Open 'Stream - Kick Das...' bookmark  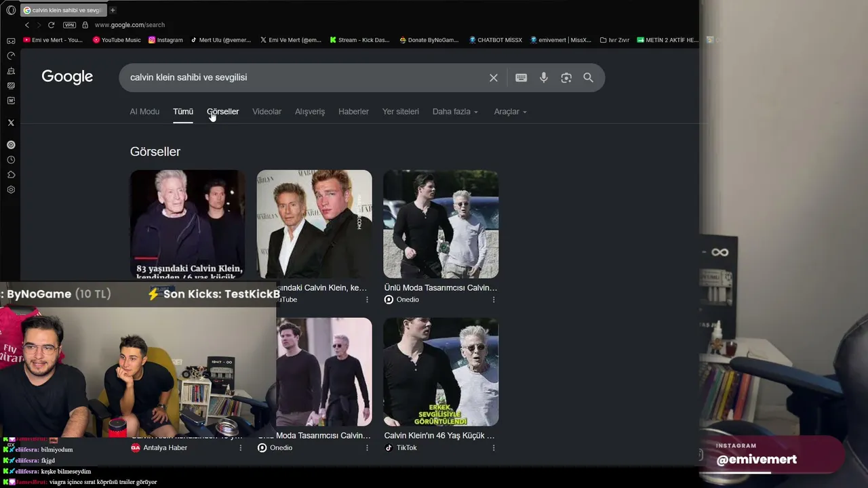(x=359, y=40)
